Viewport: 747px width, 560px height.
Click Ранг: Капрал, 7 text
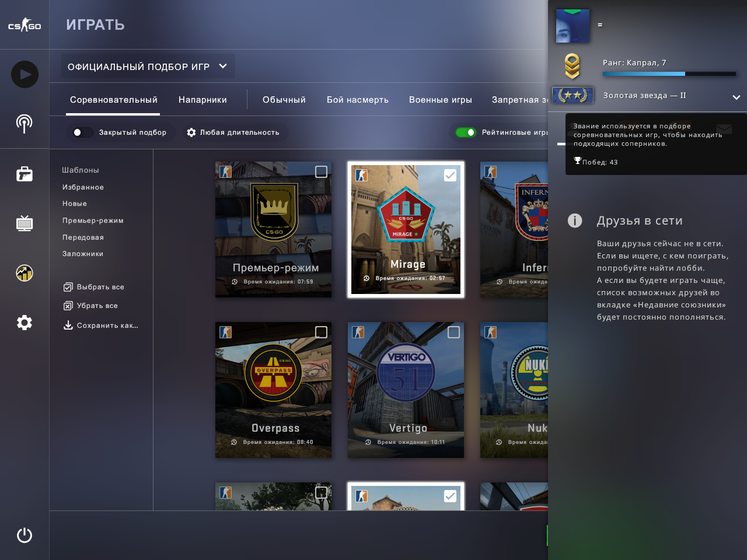pyautogui.click(x=634, y=62)
